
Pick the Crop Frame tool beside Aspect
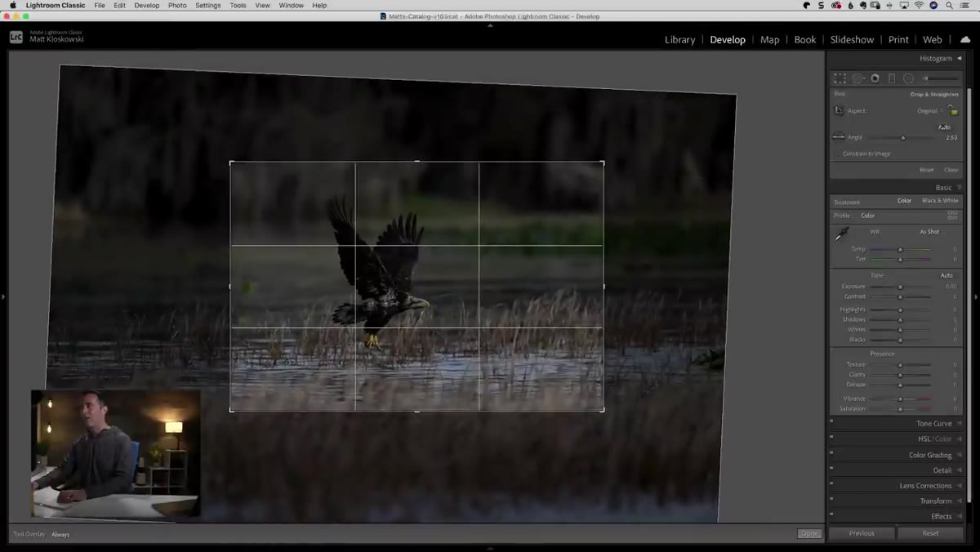(x=839, y=110)
